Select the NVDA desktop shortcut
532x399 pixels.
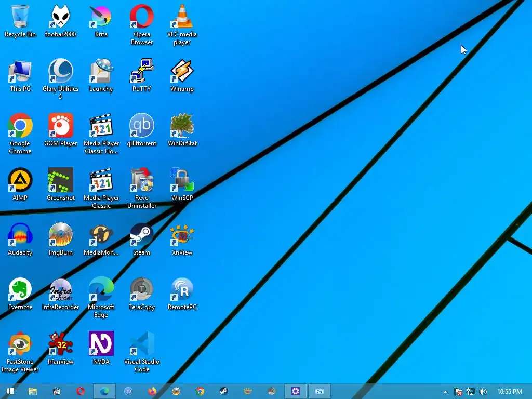pos(101,349)
